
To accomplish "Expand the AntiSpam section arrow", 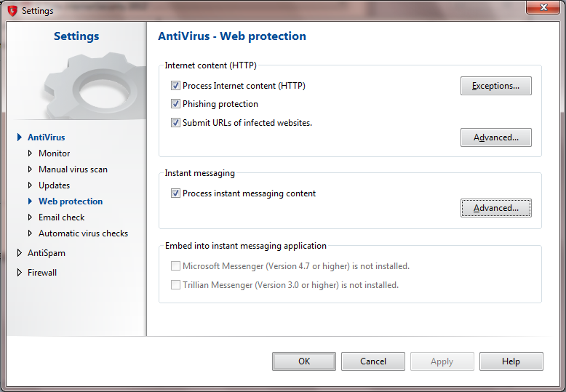I will [x=20, y=253].
